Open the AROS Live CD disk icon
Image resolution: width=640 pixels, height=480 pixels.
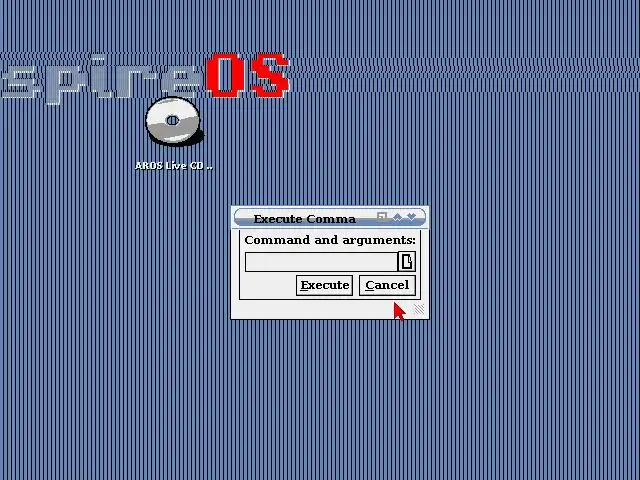(174, 121)
